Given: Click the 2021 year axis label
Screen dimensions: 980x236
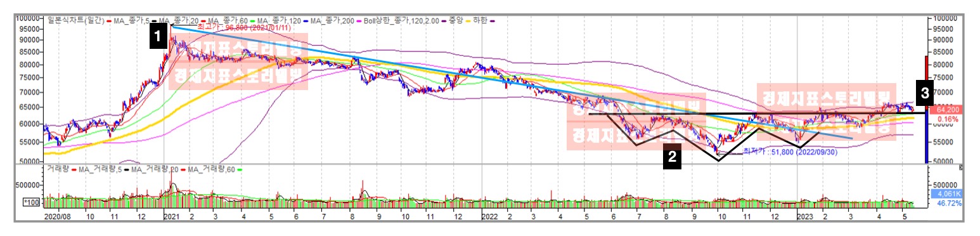Looking at the screenshot, I should click(x=172, y=216).
